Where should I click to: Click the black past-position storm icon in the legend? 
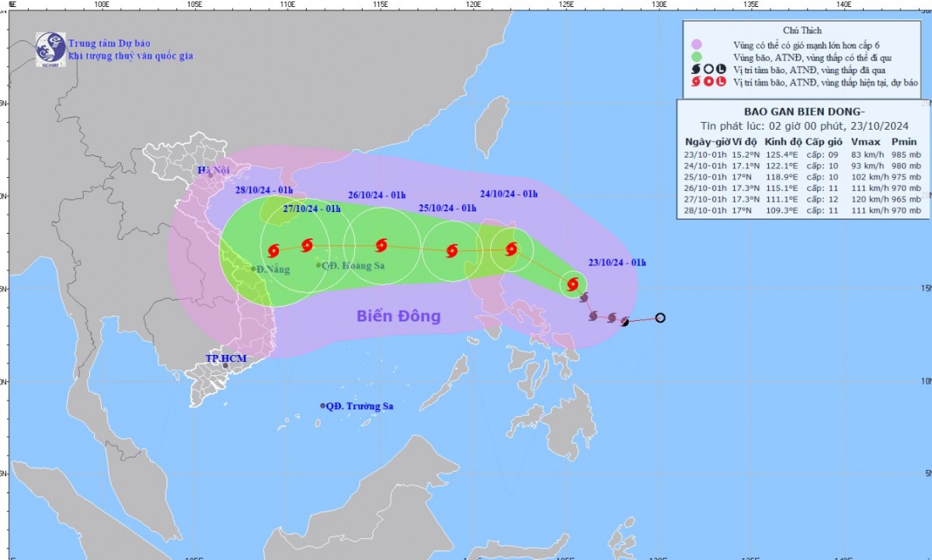point(697,69)
